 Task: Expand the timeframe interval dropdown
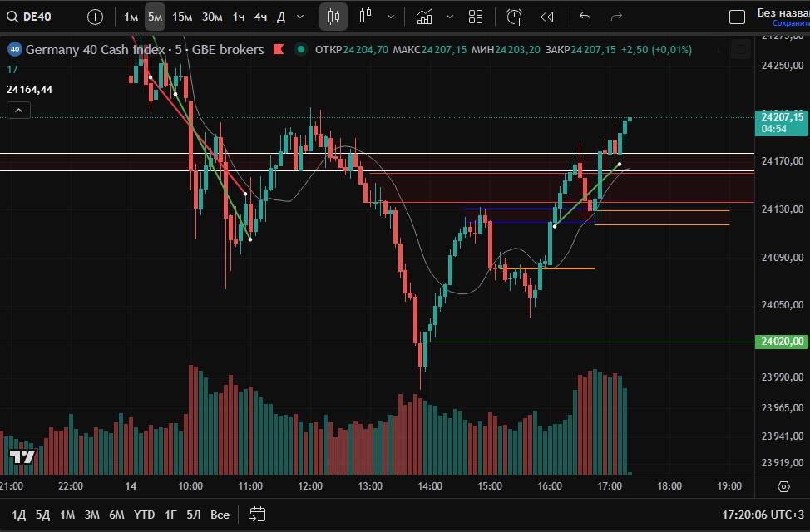pyautogui.click(x=300, y=17)
